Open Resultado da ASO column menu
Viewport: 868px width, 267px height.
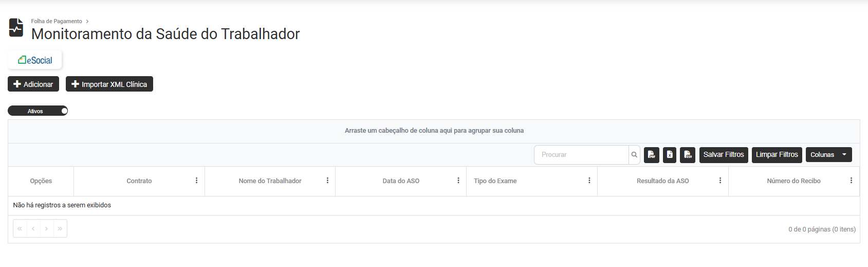click(x=720, y=181)
